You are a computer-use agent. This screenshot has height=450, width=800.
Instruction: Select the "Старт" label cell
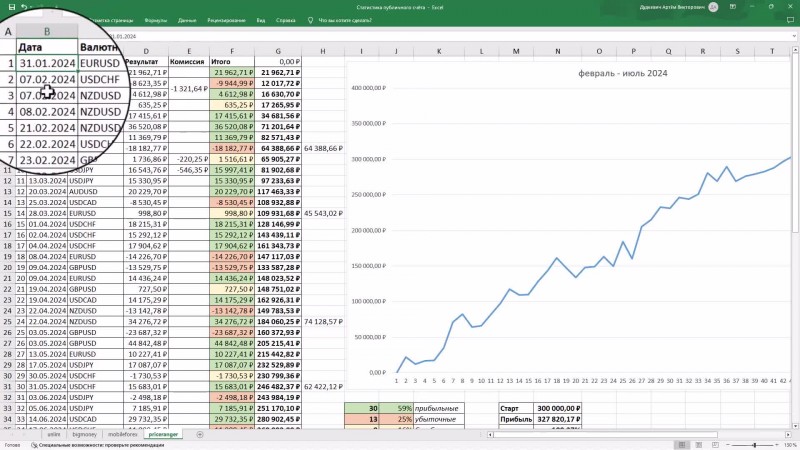pos(516,408)
